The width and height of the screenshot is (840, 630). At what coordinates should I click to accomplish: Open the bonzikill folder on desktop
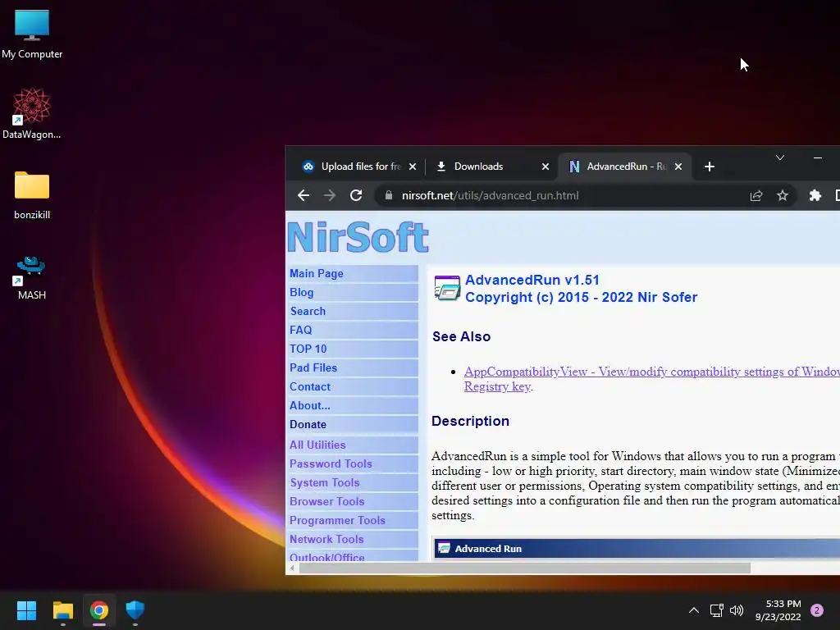click(x=32, y=195)
